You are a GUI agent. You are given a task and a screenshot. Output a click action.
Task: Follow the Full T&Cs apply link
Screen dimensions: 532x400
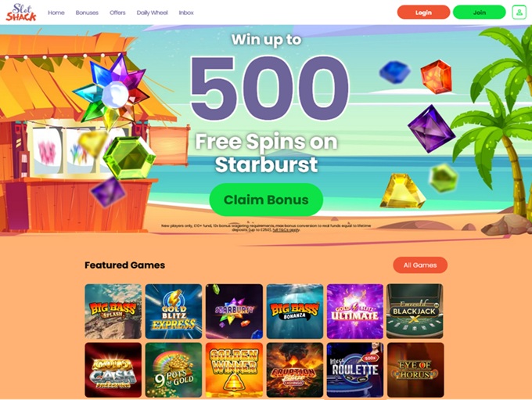286,230
